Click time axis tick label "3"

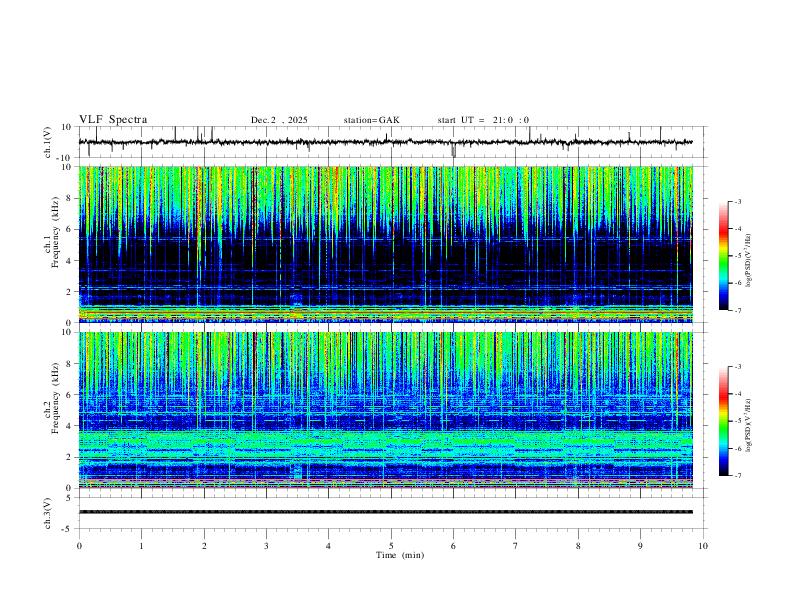click(x=266, y=546)
